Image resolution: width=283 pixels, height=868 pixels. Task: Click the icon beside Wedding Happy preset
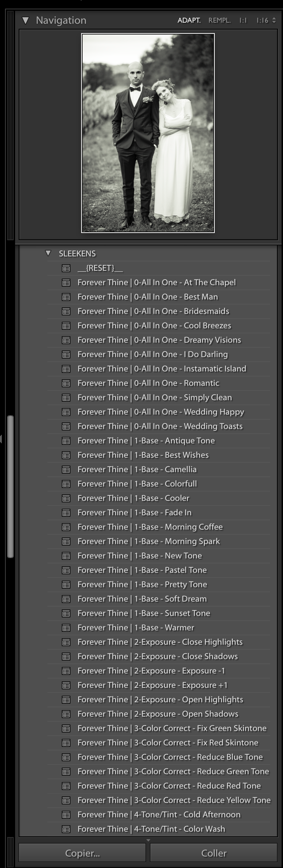[x=66, y=412]
